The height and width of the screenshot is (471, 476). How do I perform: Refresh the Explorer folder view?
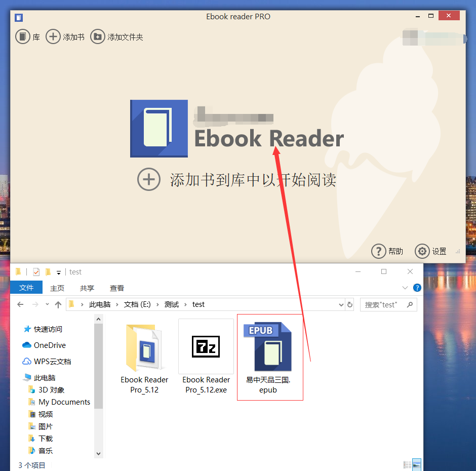[x=350, y=304]
